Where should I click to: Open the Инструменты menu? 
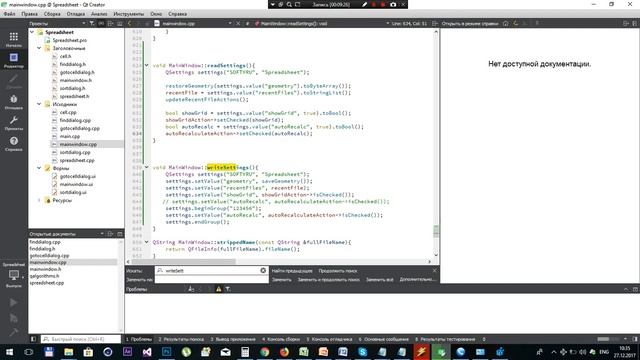[x=129, y=14]
